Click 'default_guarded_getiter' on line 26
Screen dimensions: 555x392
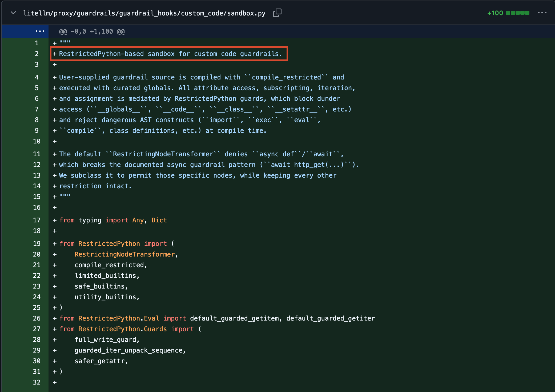(331, 318)
